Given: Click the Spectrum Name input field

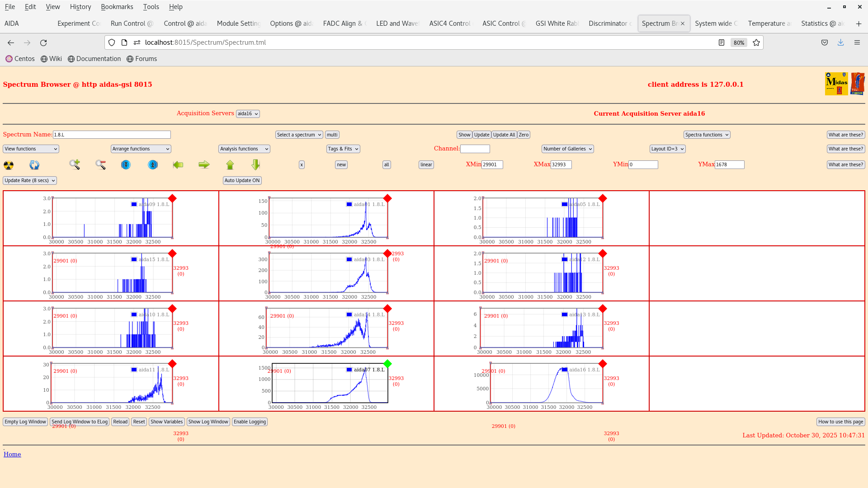Looking at the screenshot, I should (112, 135).
